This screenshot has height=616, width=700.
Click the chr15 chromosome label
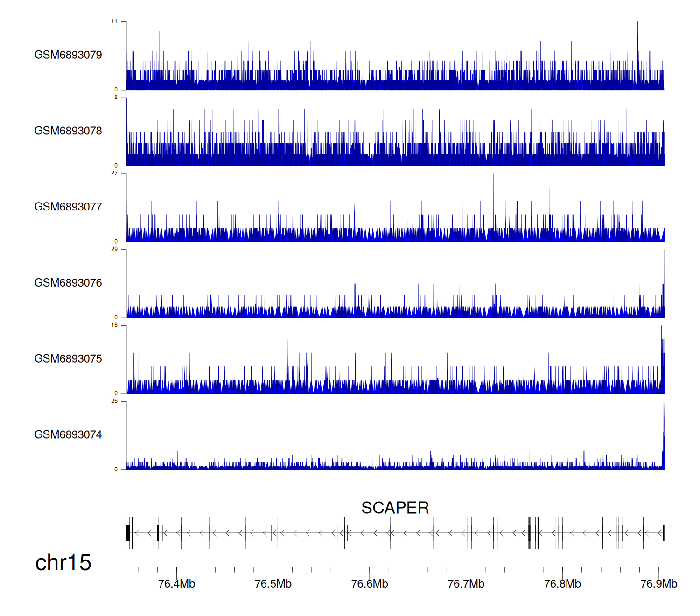[x=63, y=563]
